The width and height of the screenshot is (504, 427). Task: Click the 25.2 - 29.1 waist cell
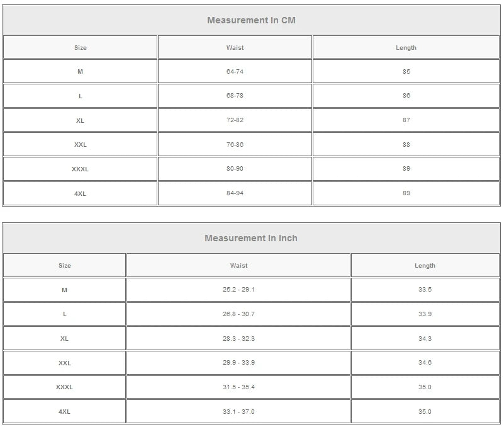click(238, 290)
